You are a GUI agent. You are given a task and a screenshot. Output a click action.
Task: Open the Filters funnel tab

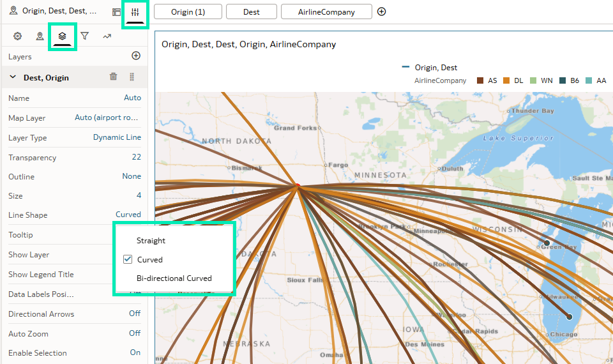pos(84,36)
